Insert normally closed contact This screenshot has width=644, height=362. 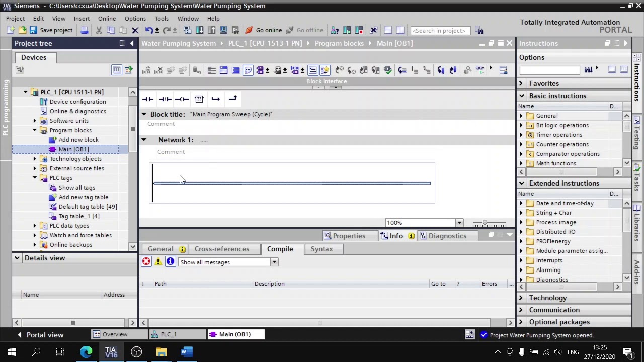pyautogui.click(x=165, y=99)
